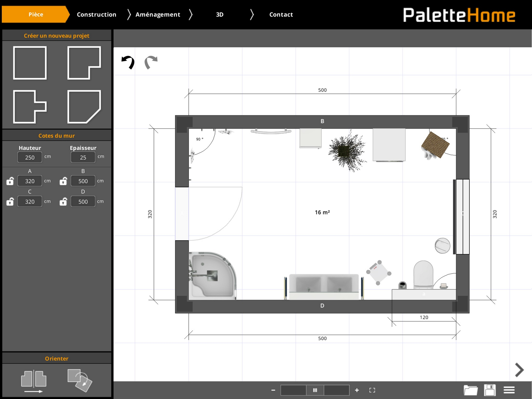Switch to the Aménagement tab
The width and height of the screenshot is (532, 399).
158,14
